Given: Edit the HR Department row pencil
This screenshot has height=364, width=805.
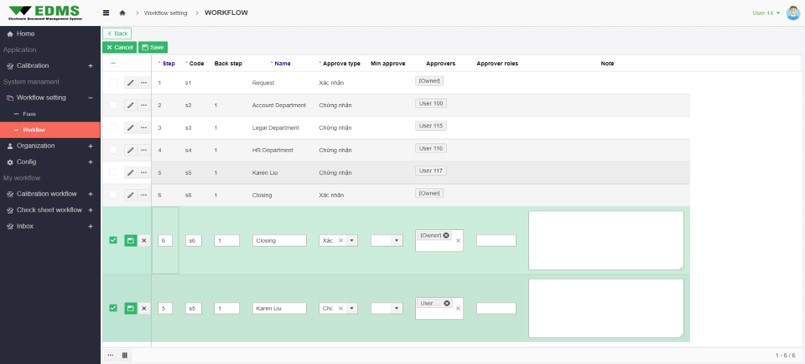Looking at the screenshot, I should pos(130,150).
